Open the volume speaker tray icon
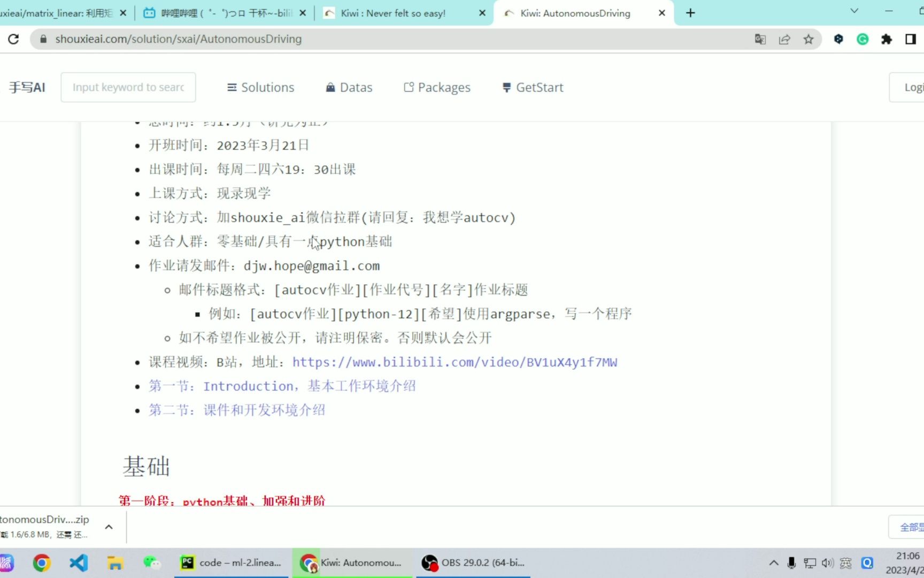This screenshot has height=578, width=924. 828,563
